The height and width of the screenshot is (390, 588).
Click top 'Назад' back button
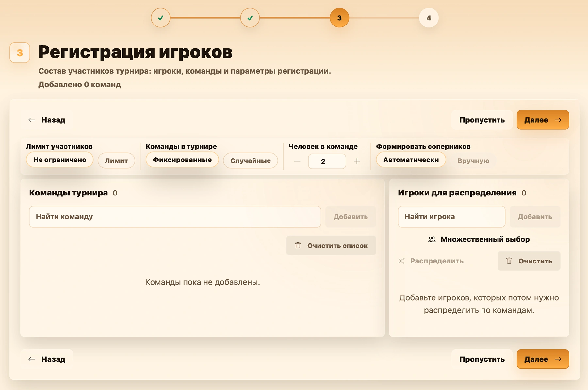click(x=47, y=120)
